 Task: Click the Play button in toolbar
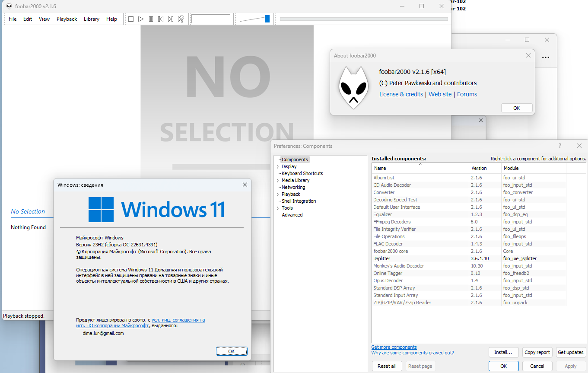[141, 19]
